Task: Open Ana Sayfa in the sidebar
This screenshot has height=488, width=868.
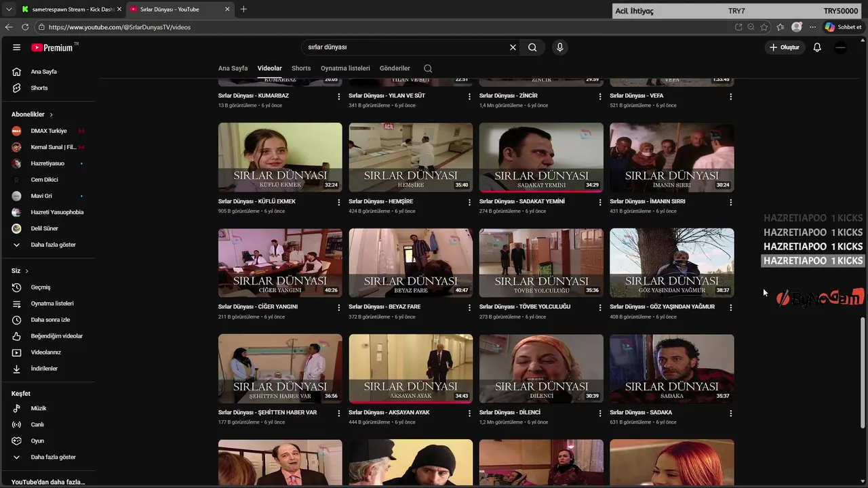Action: 44,72
